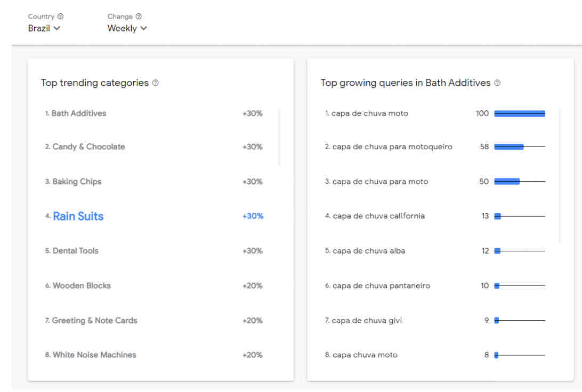Choose White Noise Machines category

pos(153,355)
